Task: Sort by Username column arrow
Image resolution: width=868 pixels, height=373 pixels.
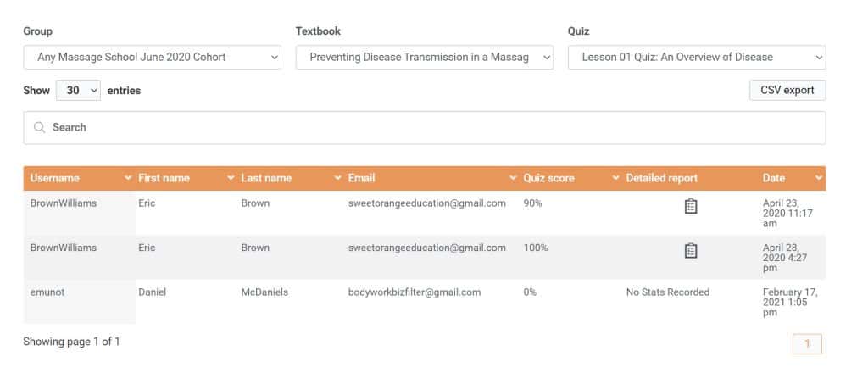Action: pos(129,178)
